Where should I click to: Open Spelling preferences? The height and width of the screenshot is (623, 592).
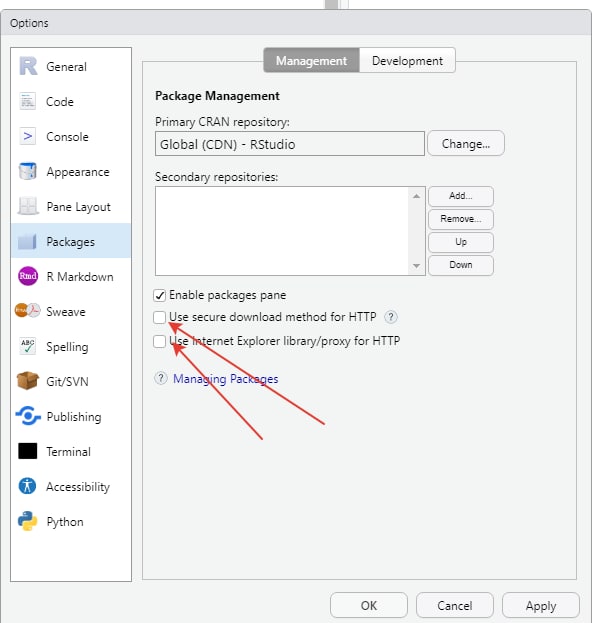(x=71, y=346)
